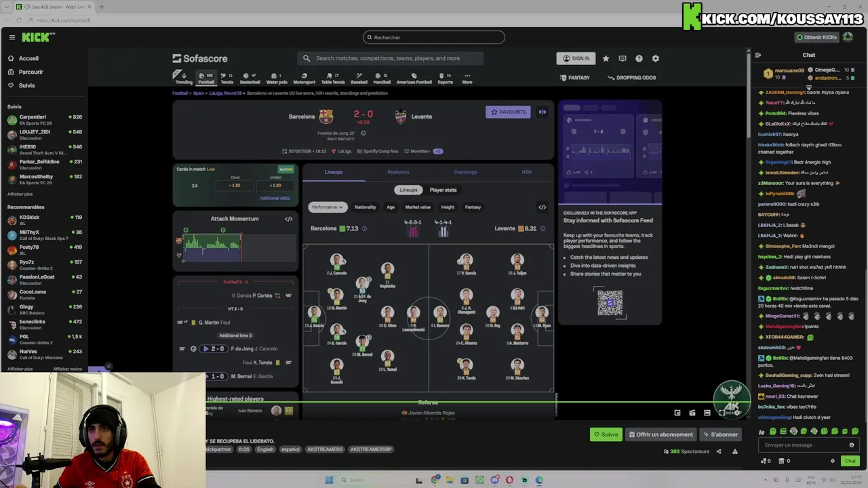Click Barcelona rating info icon
Viewport: 868px width, 488px height.
click(364, 228)
